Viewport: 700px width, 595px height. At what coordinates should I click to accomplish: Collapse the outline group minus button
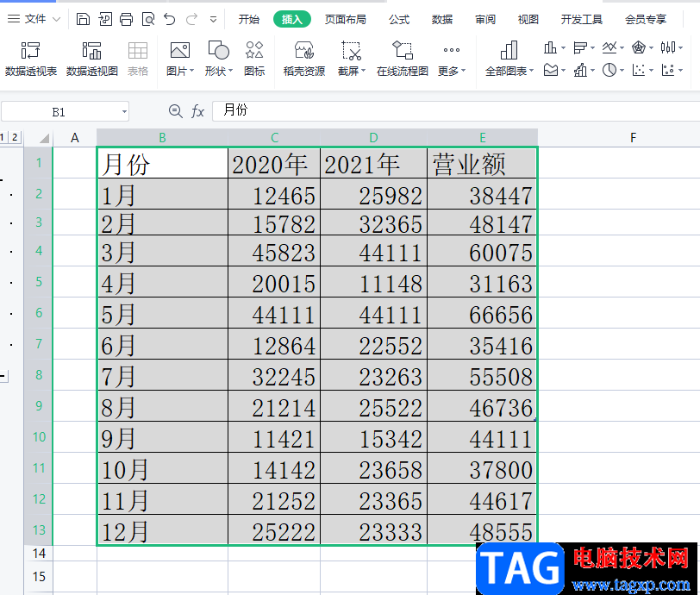3,376
